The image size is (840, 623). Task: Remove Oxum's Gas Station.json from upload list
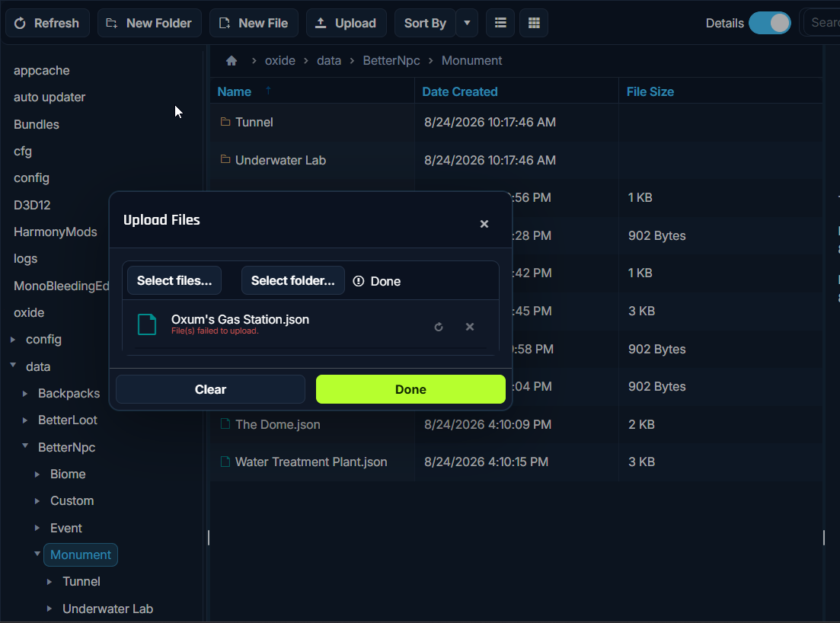click(470, 327)
